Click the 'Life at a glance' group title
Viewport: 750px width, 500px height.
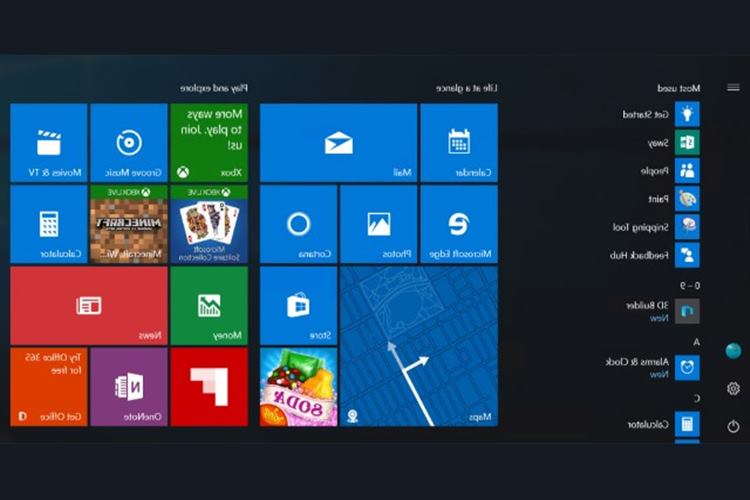[466, 88]
